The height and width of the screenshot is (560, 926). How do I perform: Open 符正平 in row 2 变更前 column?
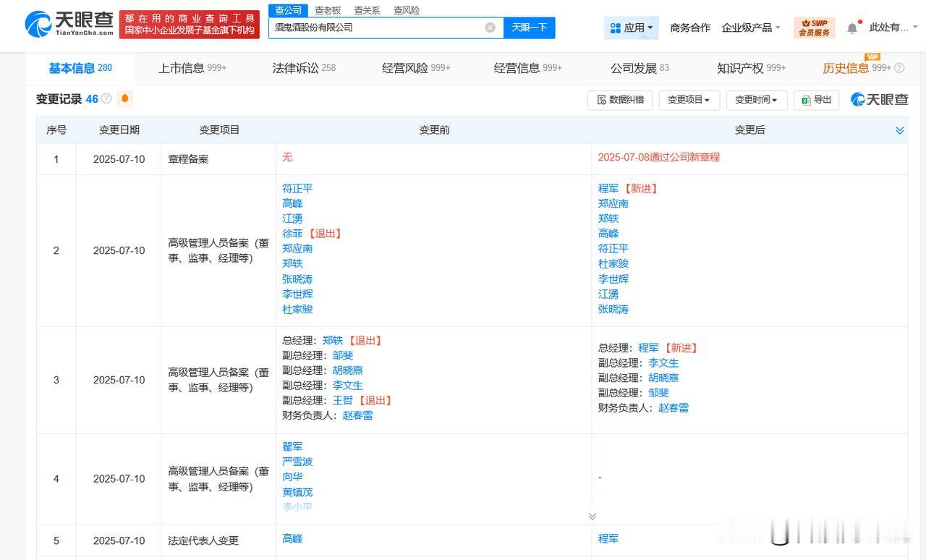[x=297, y=188]
